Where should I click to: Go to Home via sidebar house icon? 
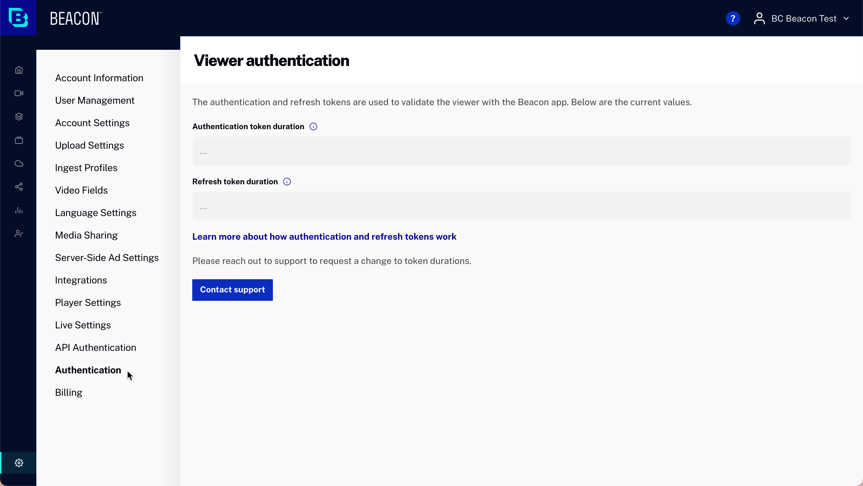click(x=18, y=70)
